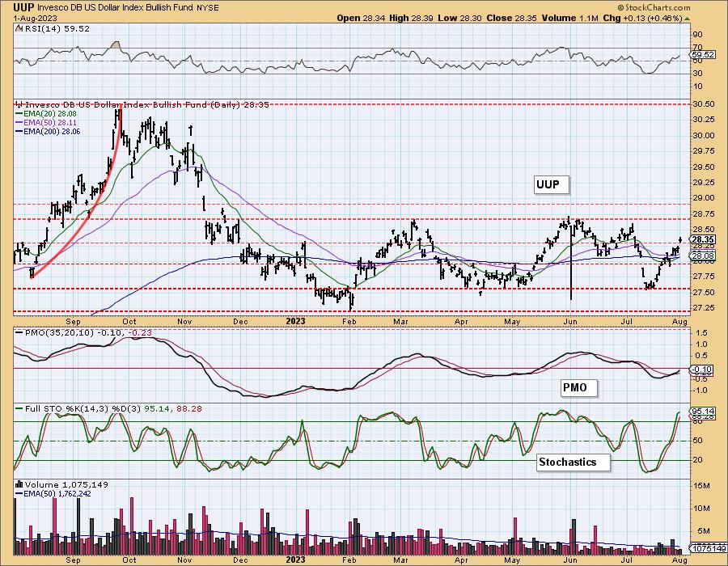
Task: Click the Chg +0.13 (+0.46%) value
Action: tap(642, 18)
